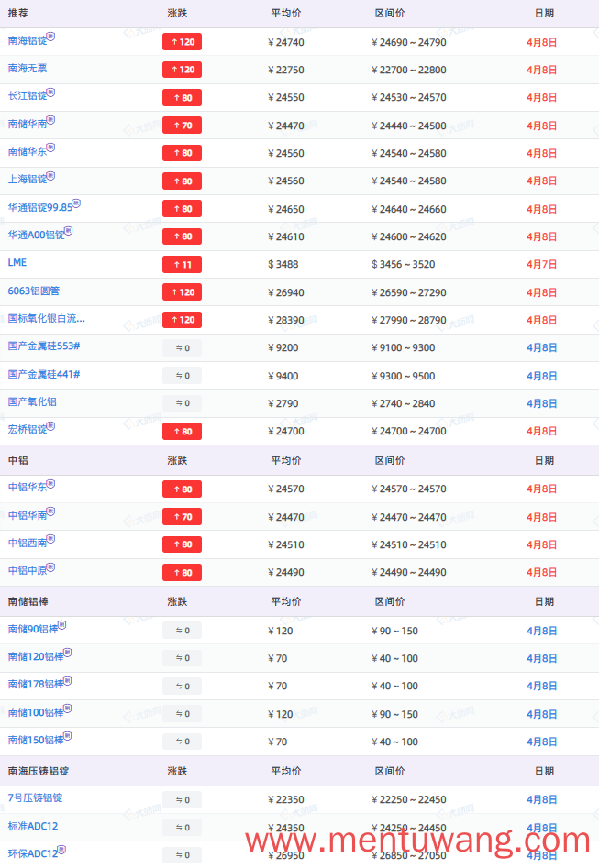Click the 南储铝棒 section header
Viewport: 599px width, 868px height.
tap(28, 601)
